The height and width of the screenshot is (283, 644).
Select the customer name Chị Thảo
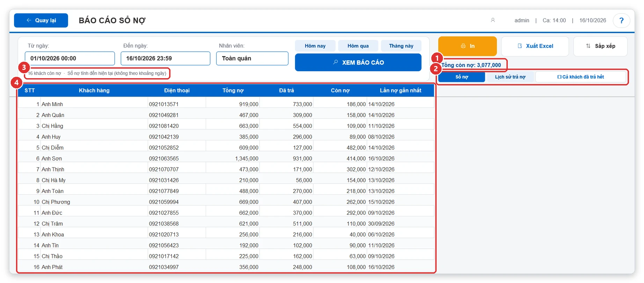[x=52, y=256]
